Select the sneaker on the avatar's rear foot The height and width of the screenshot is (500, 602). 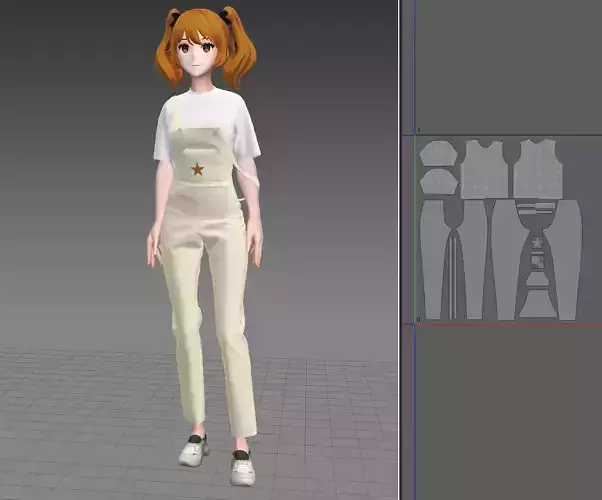(195, 450)
